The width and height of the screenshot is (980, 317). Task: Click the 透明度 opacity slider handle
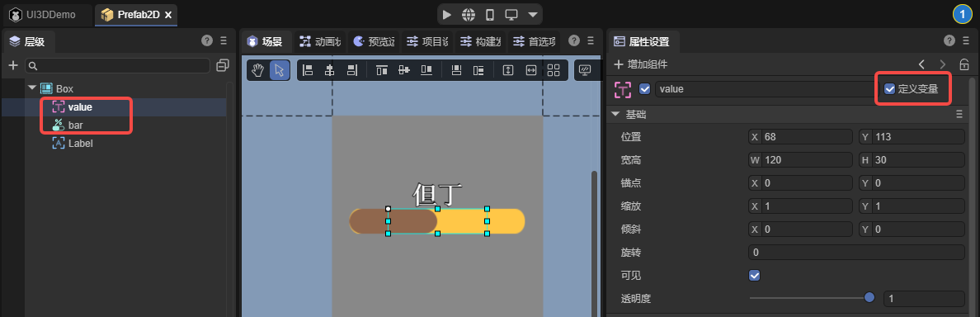869,298
